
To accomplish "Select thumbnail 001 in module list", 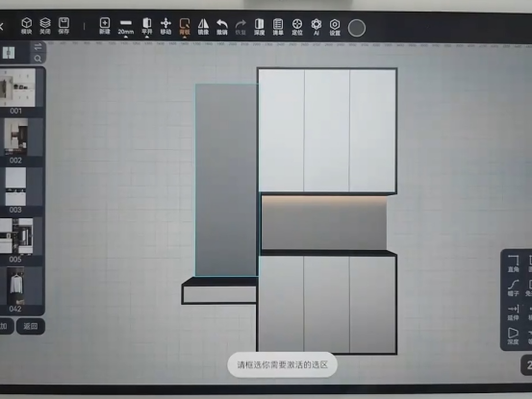I will click(x=17, y=87).
